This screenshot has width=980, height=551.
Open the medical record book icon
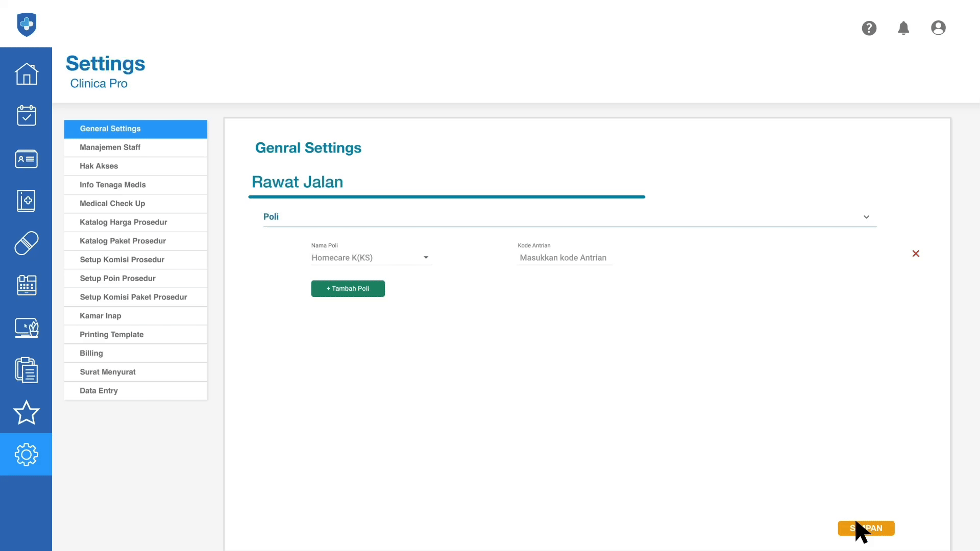26,201
